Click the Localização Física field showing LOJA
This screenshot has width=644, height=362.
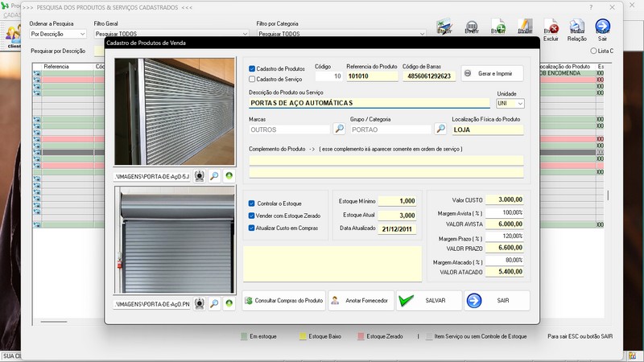click(488, 130)
